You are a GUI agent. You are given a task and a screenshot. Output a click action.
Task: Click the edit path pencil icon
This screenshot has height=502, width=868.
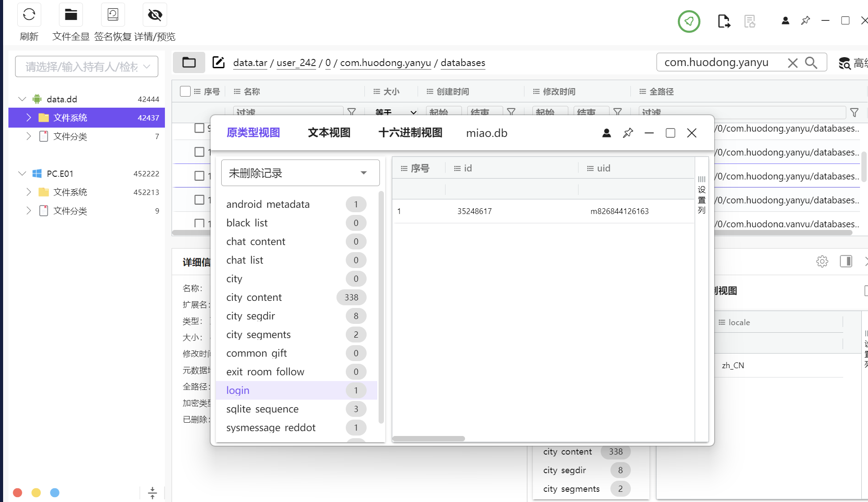219,62
